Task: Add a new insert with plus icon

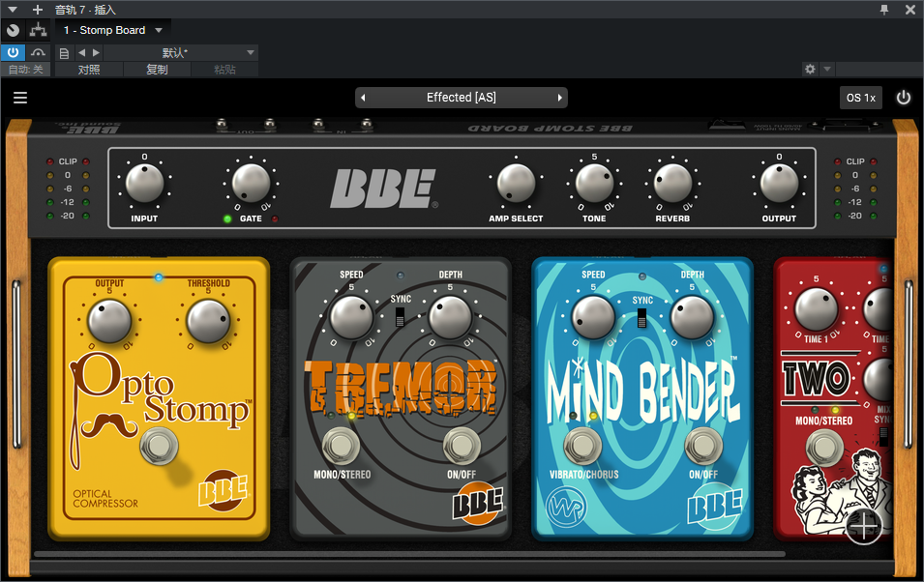Action: [x=38, y=10]
